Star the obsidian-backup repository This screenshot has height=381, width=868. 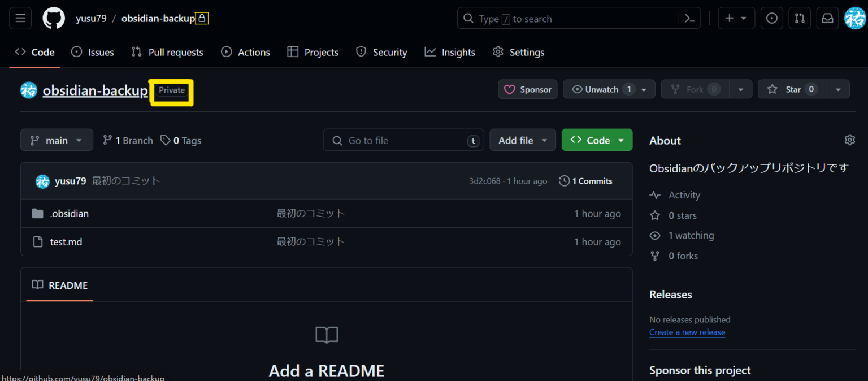click(x=792, y=89)
